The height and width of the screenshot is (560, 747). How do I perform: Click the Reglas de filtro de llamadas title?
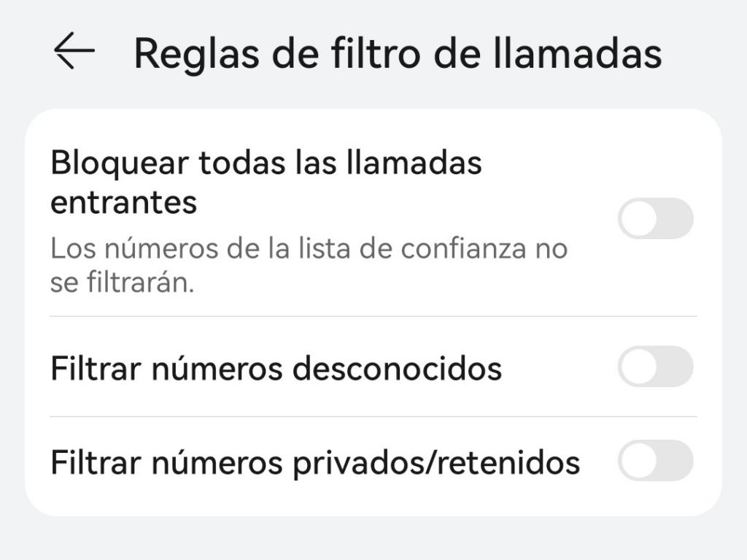[x=398, y=53]
